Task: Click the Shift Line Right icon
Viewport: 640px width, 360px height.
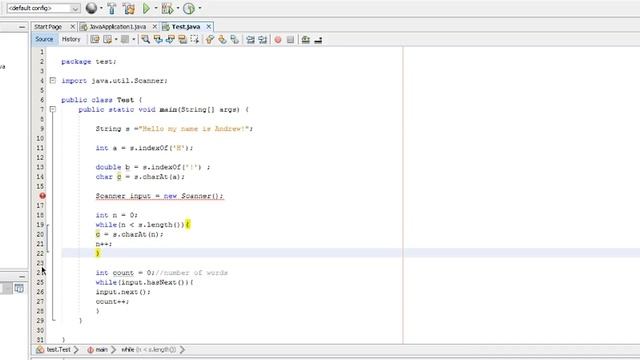Action: click(x=262, y=39)
